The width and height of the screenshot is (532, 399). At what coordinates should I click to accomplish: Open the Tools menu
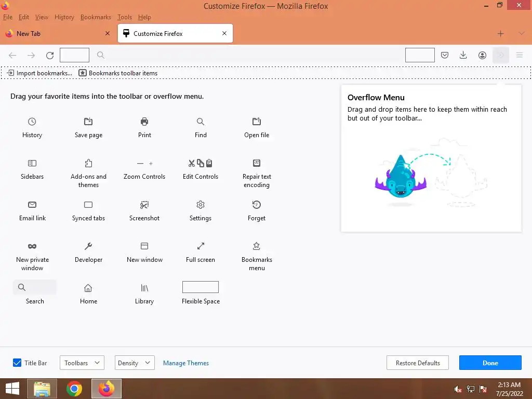click(x=125, y=17)
